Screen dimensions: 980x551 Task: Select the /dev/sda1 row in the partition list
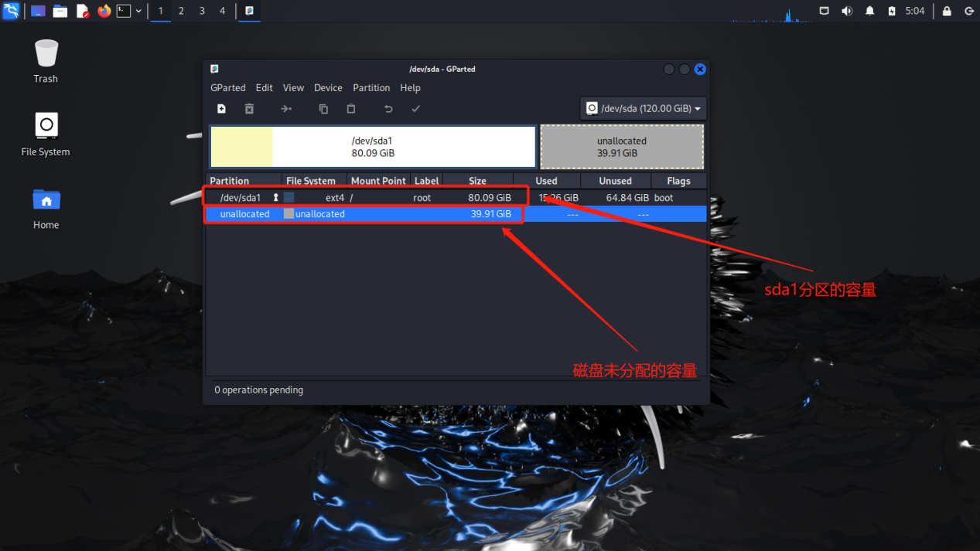(456, 198)
